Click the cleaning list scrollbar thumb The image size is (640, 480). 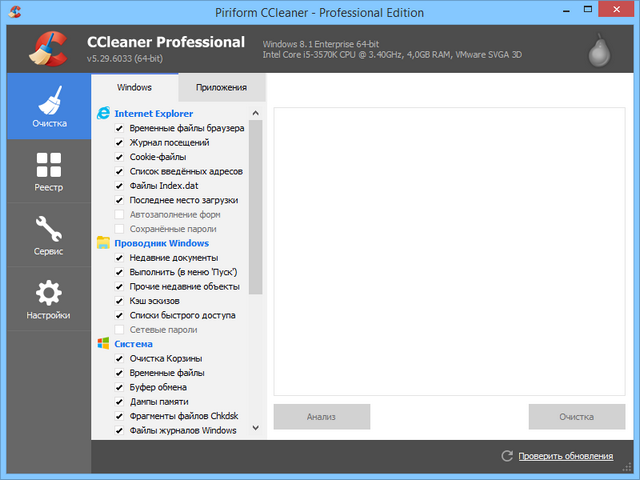pos(256,207)
